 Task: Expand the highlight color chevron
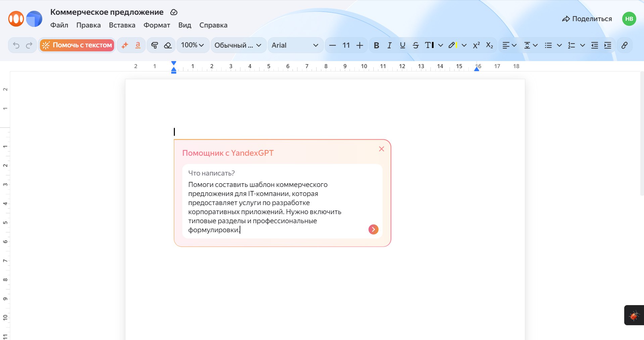[x=464, y=45]
